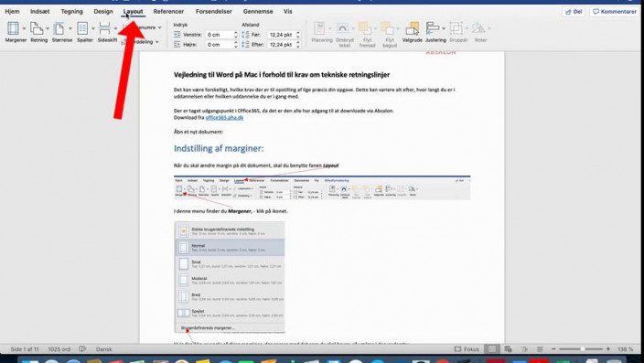Increase the Venstre indent stepper
This screenshot has width=644, height=363.
pyautogui.click(x=236, y=32)
